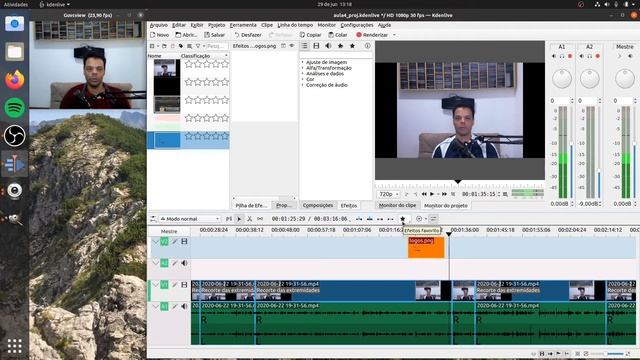Viewport: 640px width, 360px height.
Task: Arm A1 recording in mixer
Action: [x=570, y=56]
